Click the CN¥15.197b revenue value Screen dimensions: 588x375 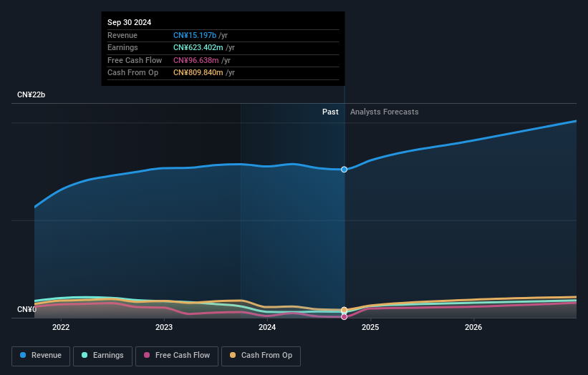pyautogui.click(x=195, y=35)
